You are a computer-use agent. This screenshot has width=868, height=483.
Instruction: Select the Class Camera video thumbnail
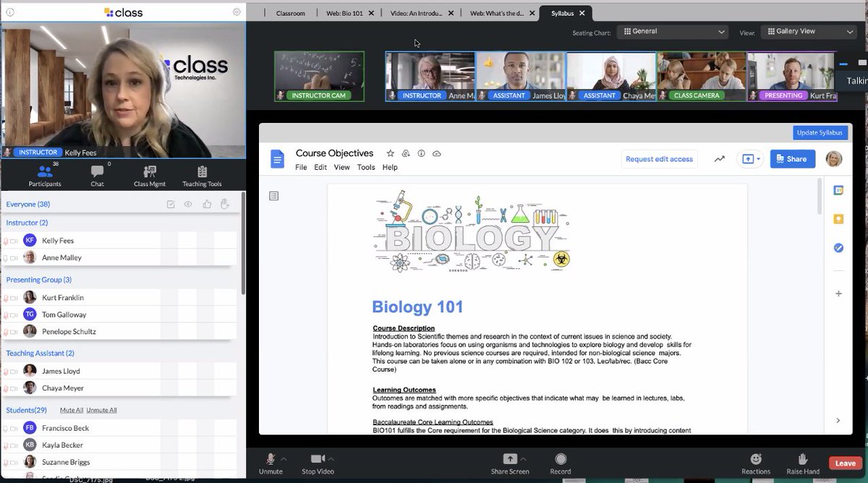[x=701, y=76]
